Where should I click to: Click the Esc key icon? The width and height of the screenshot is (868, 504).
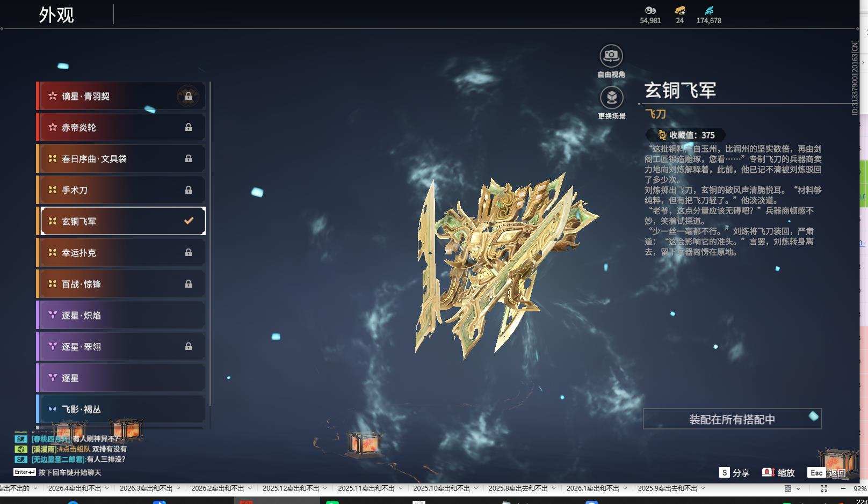(816, 472)
